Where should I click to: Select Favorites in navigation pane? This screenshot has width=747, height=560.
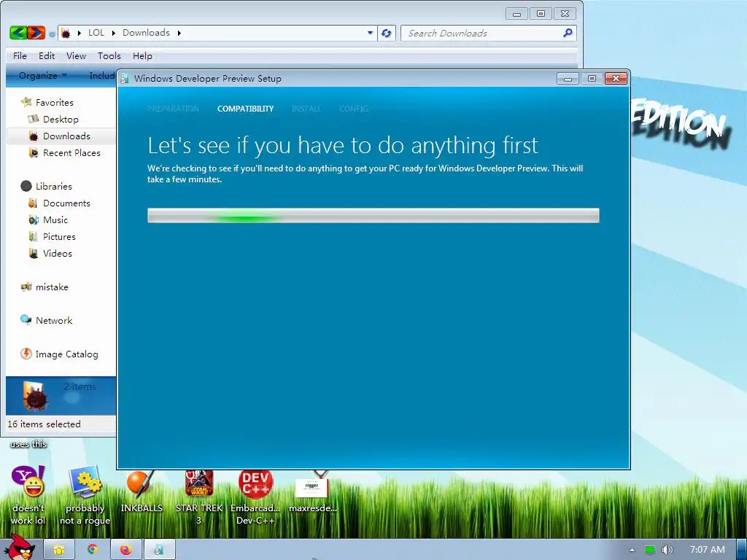54,102
